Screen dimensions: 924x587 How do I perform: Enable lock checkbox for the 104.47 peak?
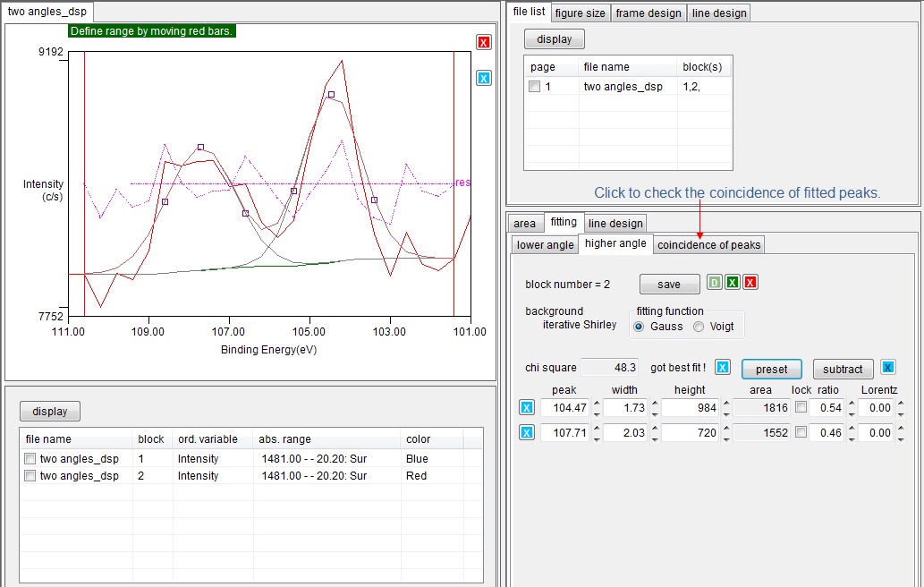pyautogui.click(x=801, y=408)
